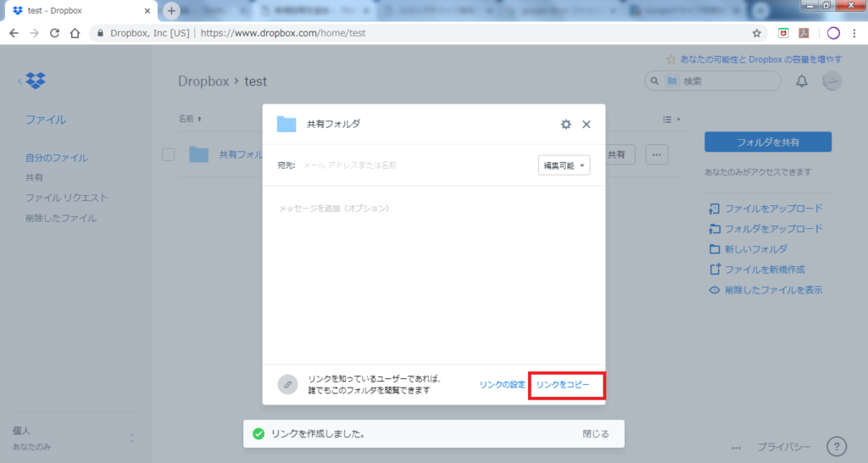
Task: Open ファイル リクエスト in sidebar
Action: pyautogui.click(x=66, y=198)
